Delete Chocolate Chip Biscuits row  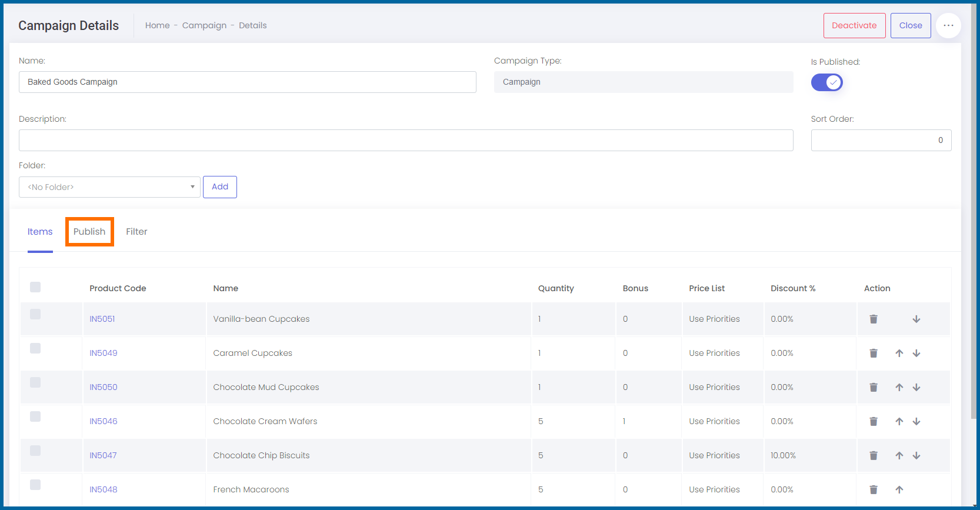tap(874, 455)
